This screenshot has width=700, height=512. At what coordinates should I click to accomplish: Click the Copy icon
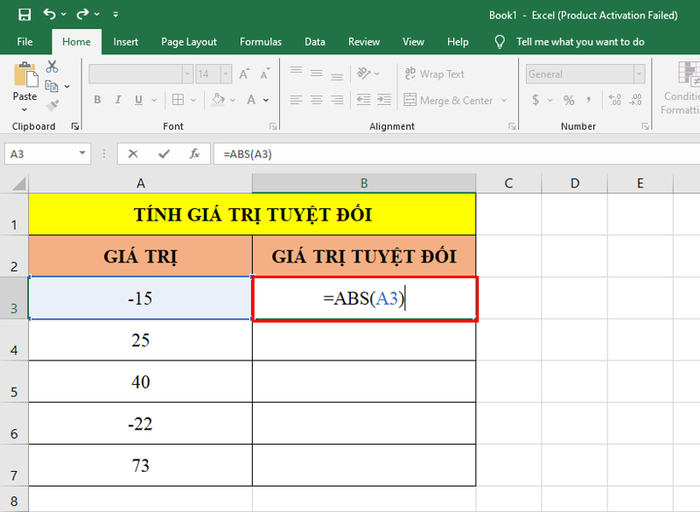click(x=52, y=86)
